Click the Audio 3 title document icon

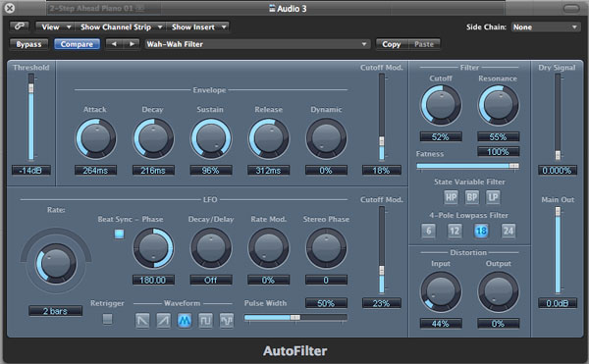272,8
